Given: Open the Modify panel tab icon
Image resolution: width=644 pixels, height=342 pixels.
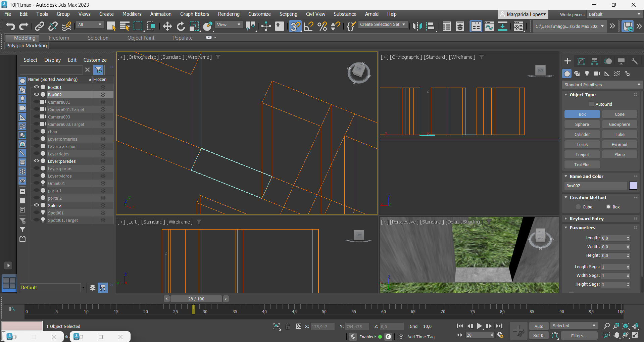Looking at the screenshot, I should (x=581, y=61).
